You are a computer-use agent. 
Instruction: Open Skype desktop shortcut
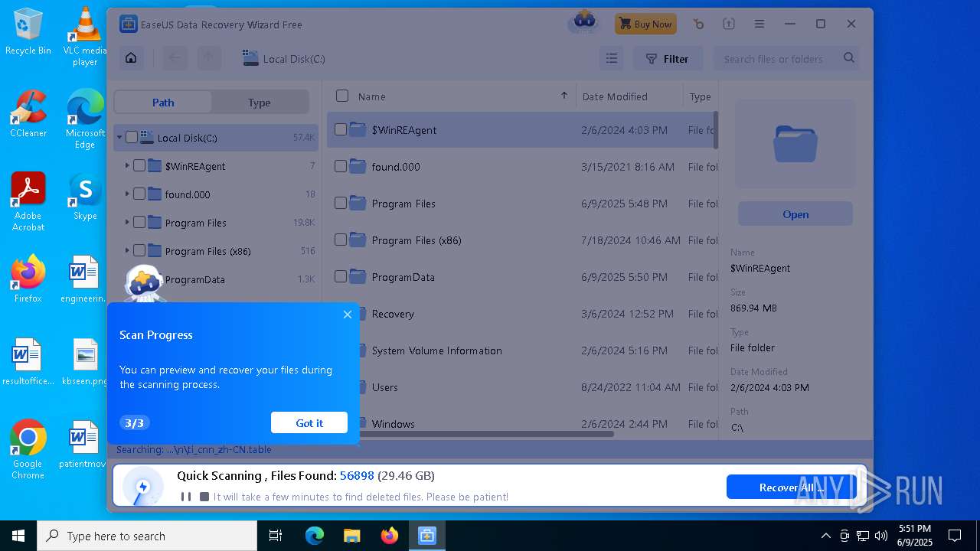[x=85, y=196]
